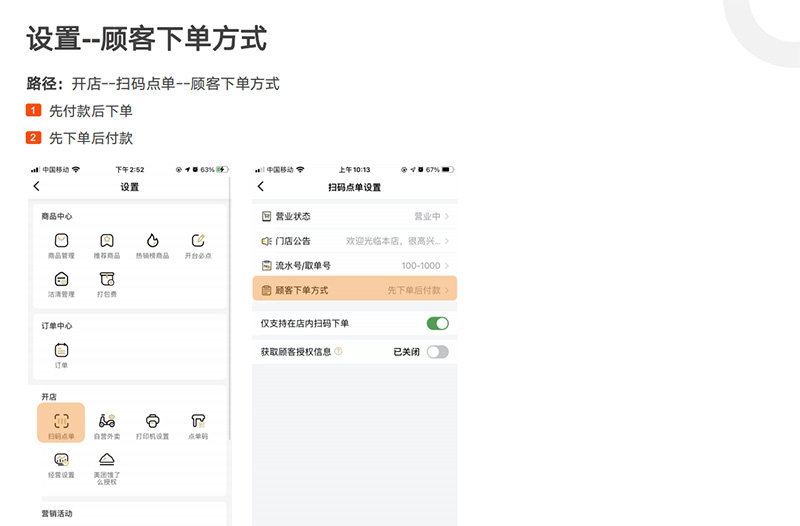Screen dimensions: 800x526
Task: Open 打包费 icon
Action: [x=107, y=279]
